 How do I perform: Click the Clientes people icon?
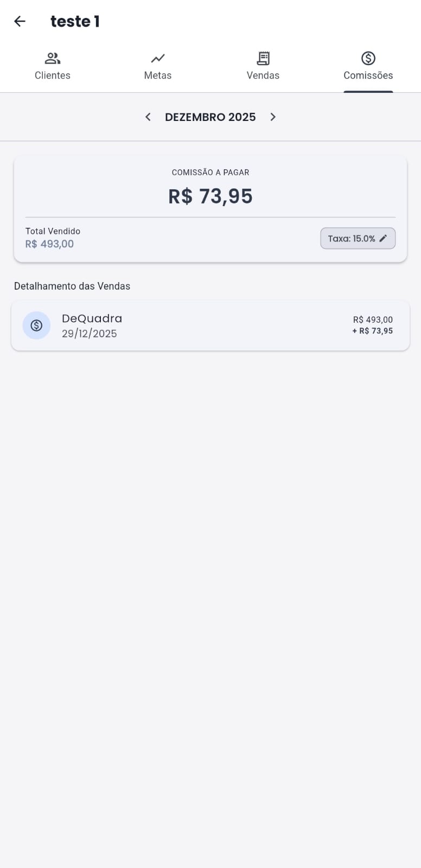coord(53,58)
